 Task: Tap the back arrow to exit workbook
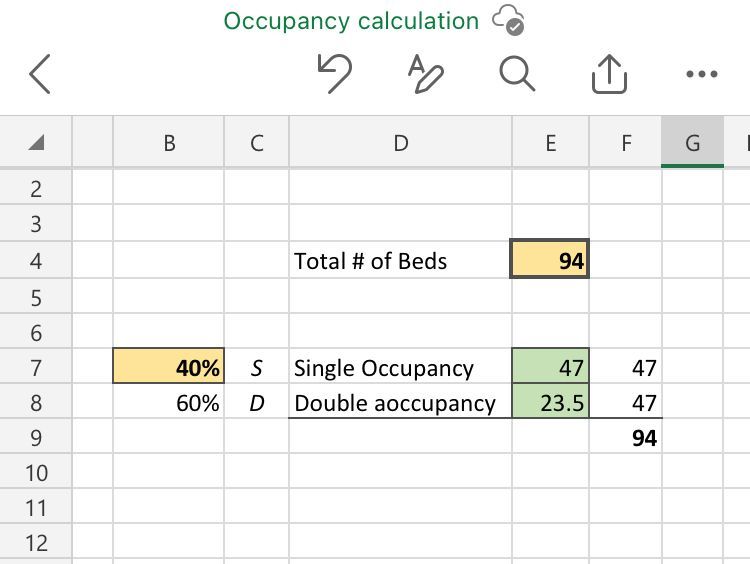40,75
